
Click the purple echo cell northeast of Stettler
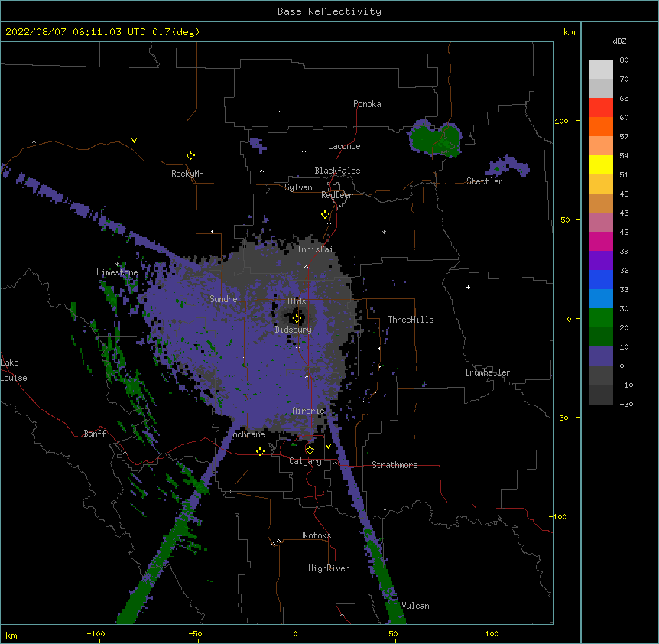point(508,166)
